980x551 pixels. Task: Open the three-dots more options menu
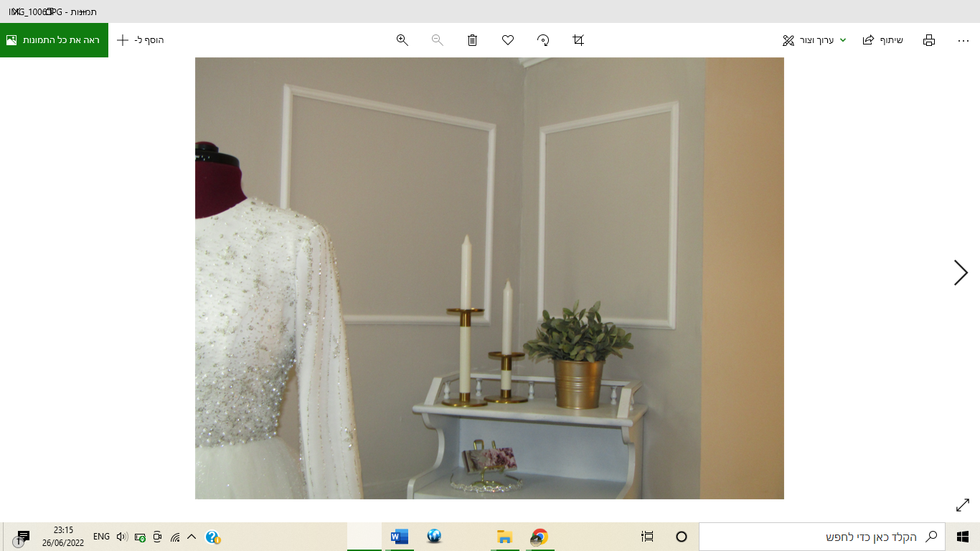coord(963,40)
